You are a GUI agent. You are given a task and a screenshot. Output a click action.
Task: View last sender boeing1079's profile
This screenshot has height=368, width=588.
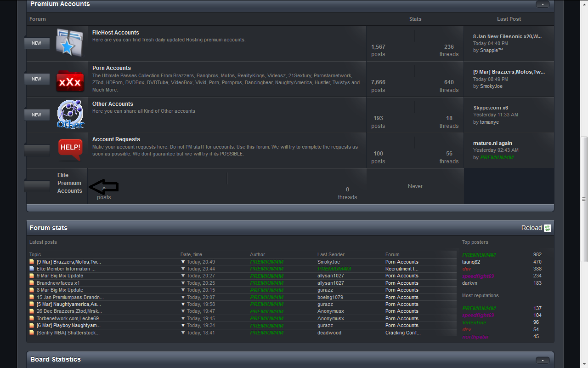330,297
